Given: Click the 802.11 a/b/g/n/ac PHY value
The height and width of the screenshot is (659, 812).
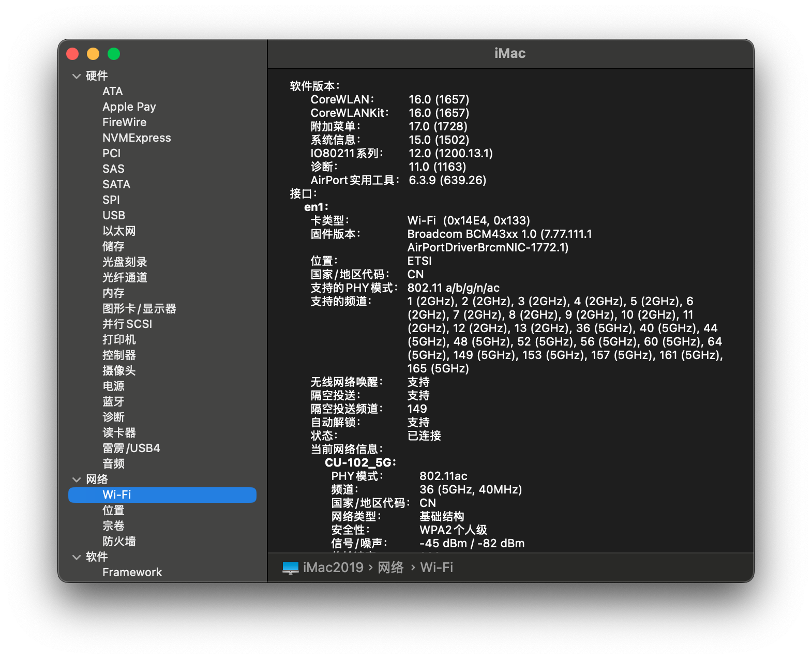Looking at the screenshot, I should tap(454, 288).
